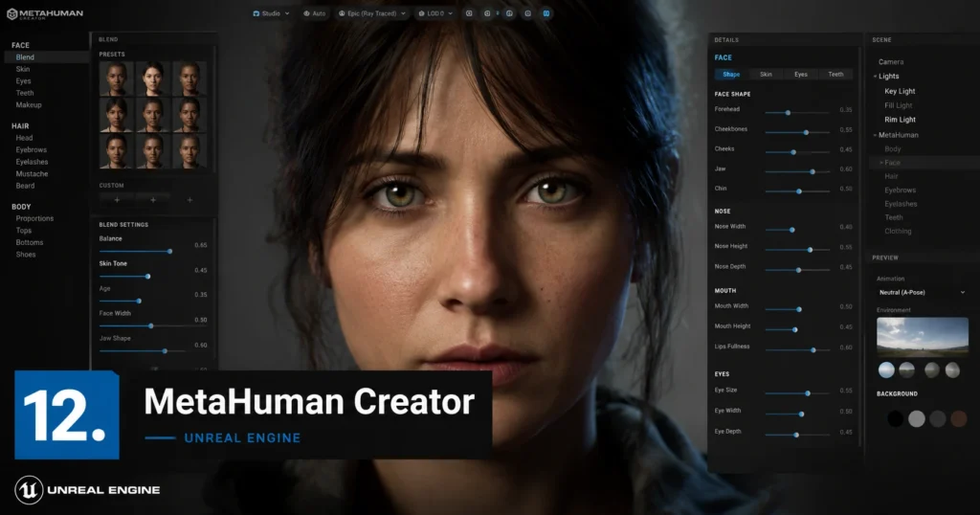Open Makeup in the left sidebar
This screenshot has height=515, width=980.
click(29, 105)
